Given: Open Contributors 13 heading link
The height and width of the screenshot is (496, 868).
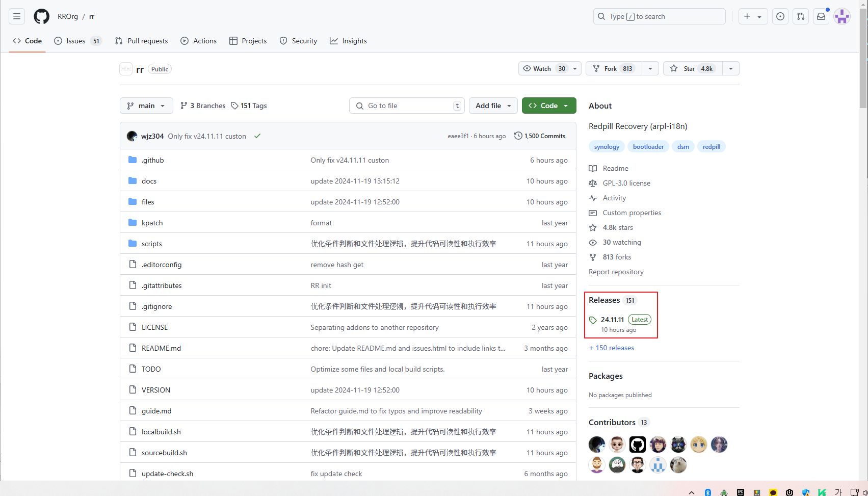Looking at the screenshot, I should point(619,422).
